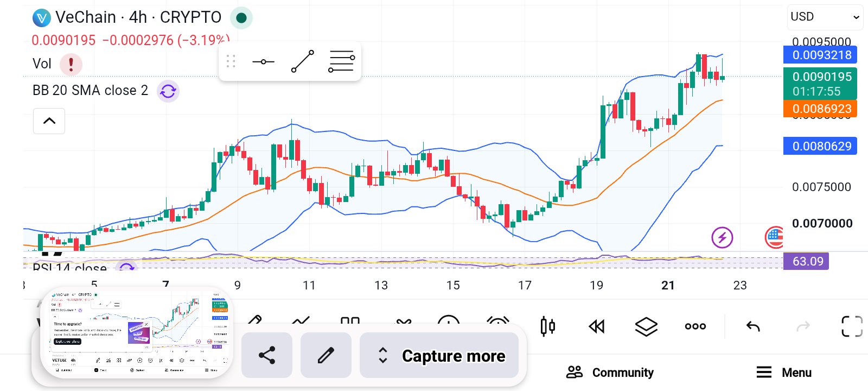This screenshot has height=391, width=868.
Task: Open the three-dots more options menu
Action: [x=695, y=326]
